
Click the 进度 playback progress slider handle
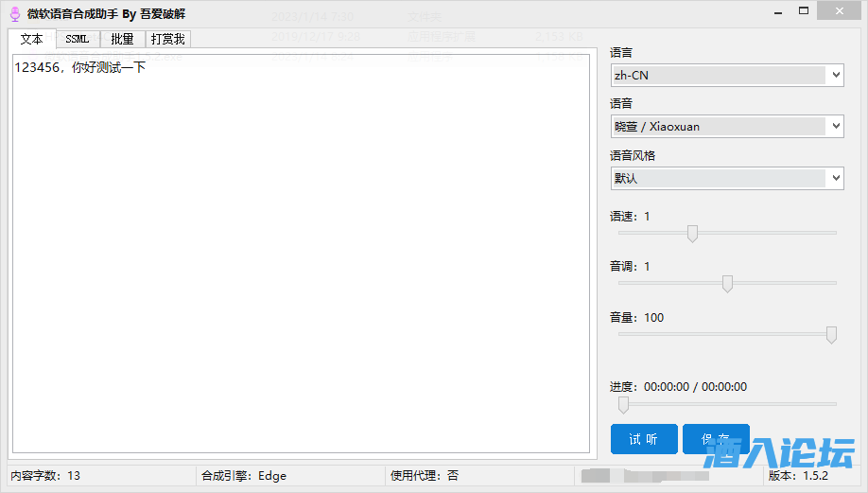(x=623, y=405)
